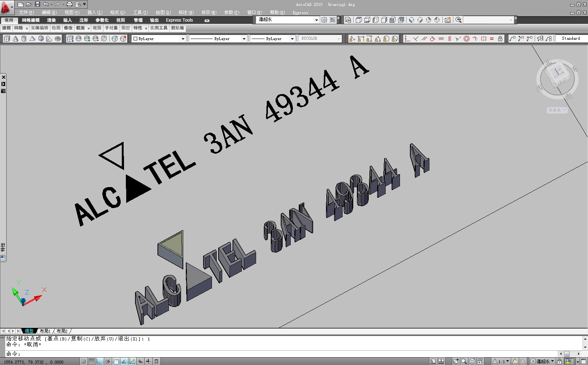Select the Pyramid solid tool
Screen dimensions: 588x365
coord(32,39)
